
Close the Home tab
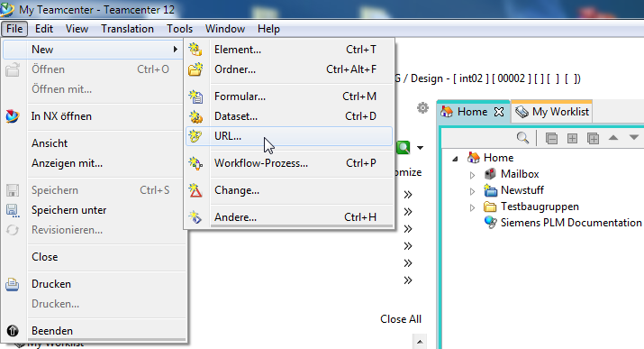point(499,112)
